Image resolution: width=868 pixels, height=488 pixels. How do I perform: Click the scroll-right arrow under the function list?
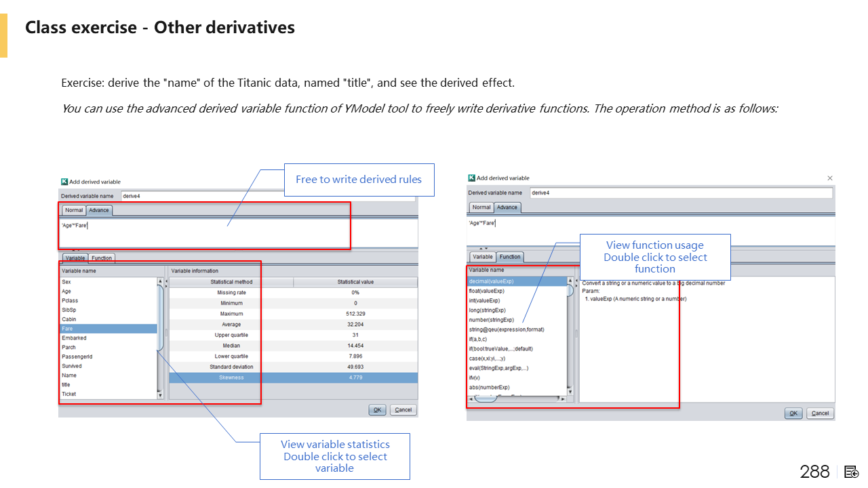tap(562, 399)
